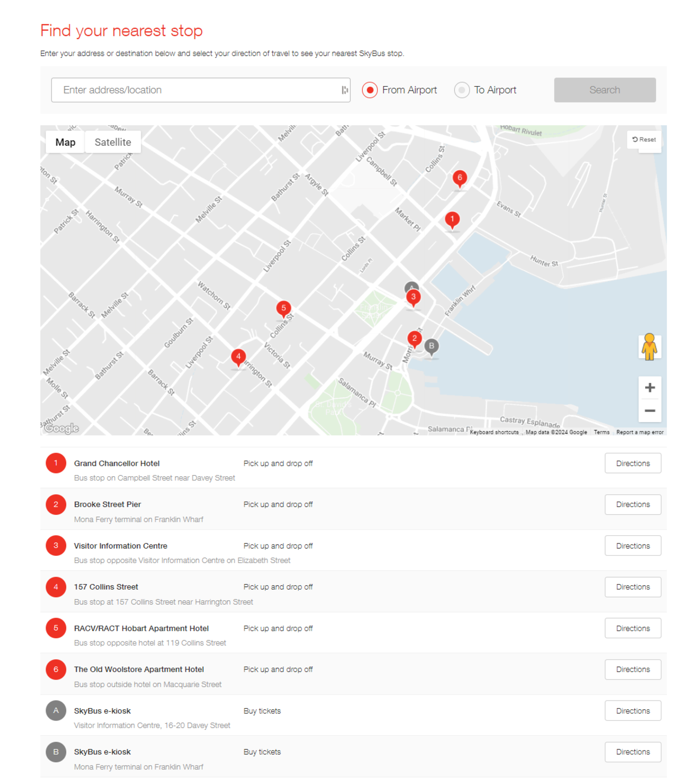This screenshot has height=784, width=694.
Task: Select map pin number 4
Action: (238, 357)
